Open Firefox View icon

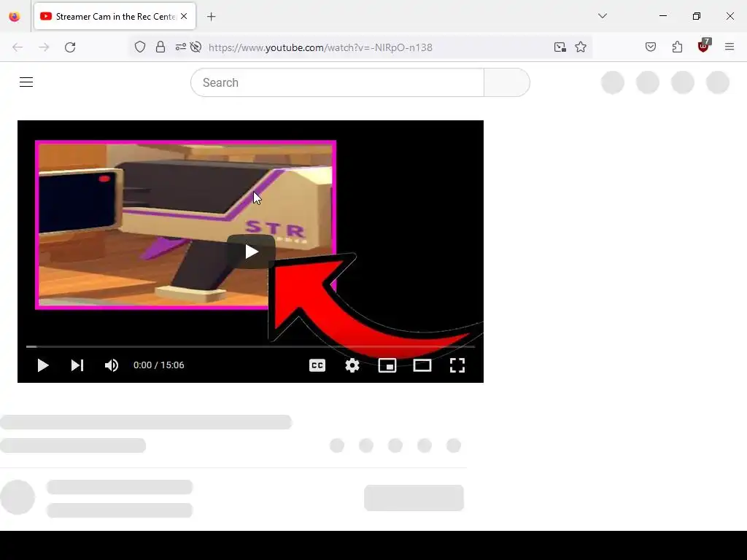click(15, 17)
